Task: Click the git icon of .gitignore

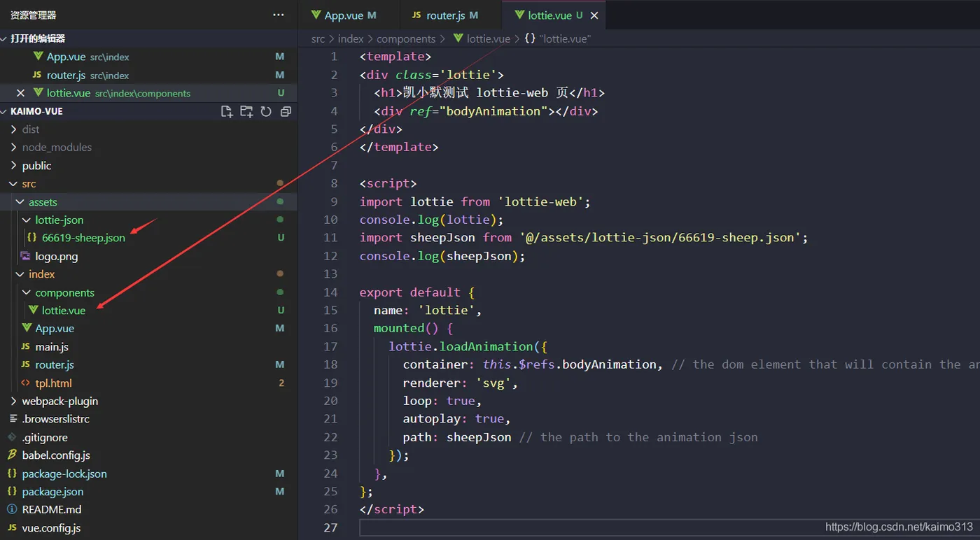Action: click(12, 437)
